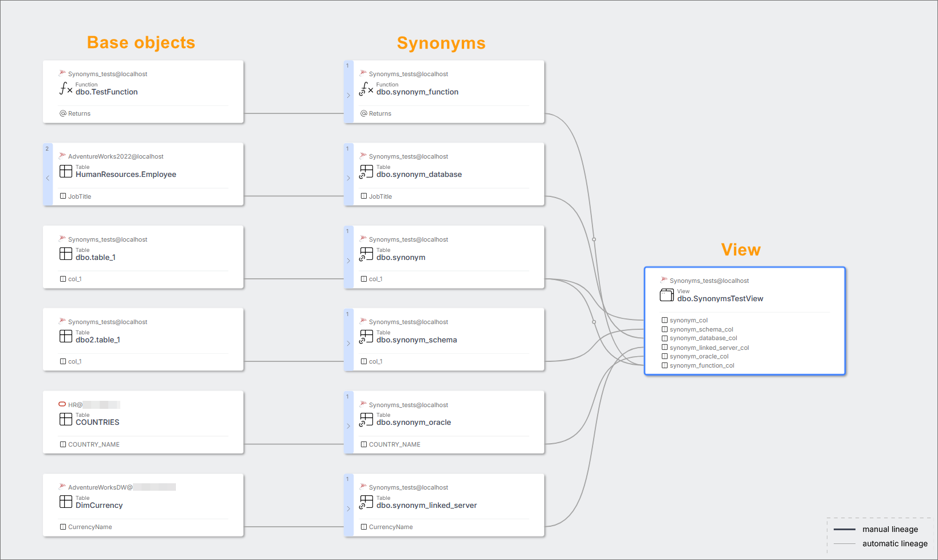This screenshot has width=938, height=560.
Task: Expand the dbo.synonym_function node chevron
Action: coord(348,96)
